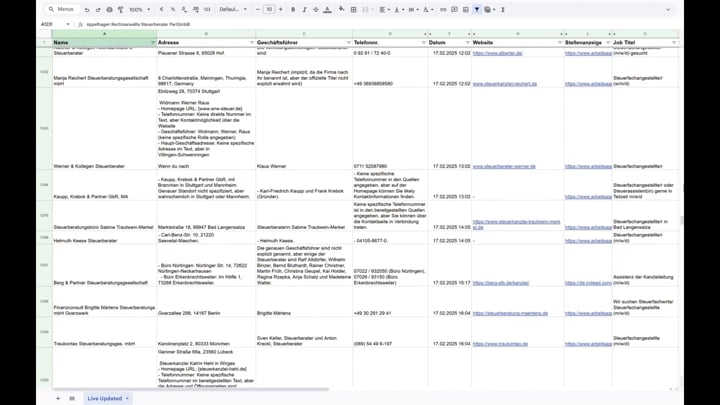Open the all sheets list icon

[72, 399]
